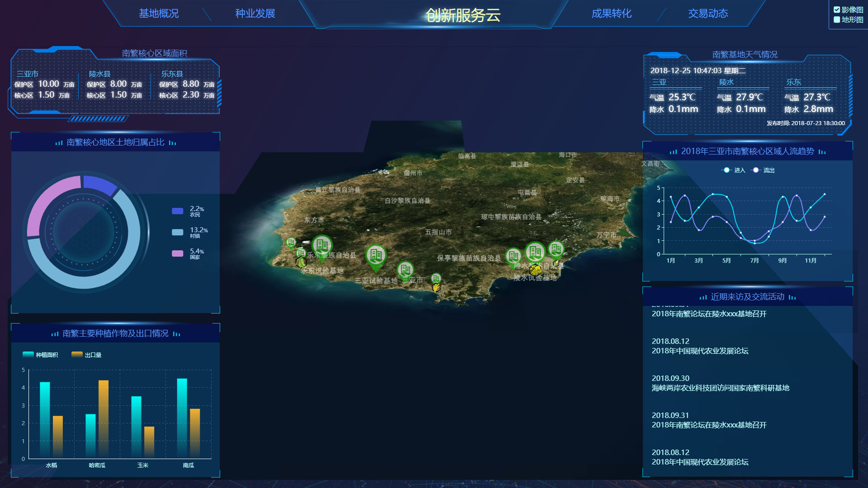
Task: Click the 三亚 weather column heading
Action: coord(659,82)
